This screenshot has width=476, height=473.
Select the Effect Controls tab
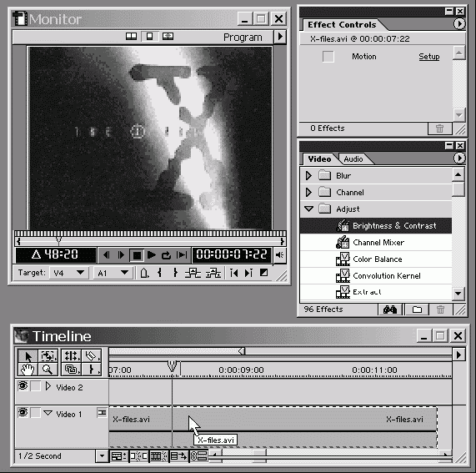pyautogui.click(x=342, y=24)
